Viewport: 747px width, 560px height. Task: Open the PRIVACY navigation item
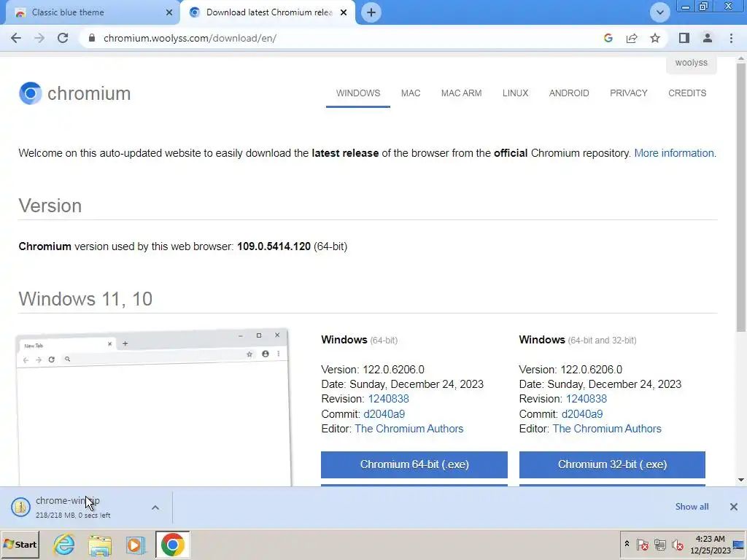click(628, 93)
